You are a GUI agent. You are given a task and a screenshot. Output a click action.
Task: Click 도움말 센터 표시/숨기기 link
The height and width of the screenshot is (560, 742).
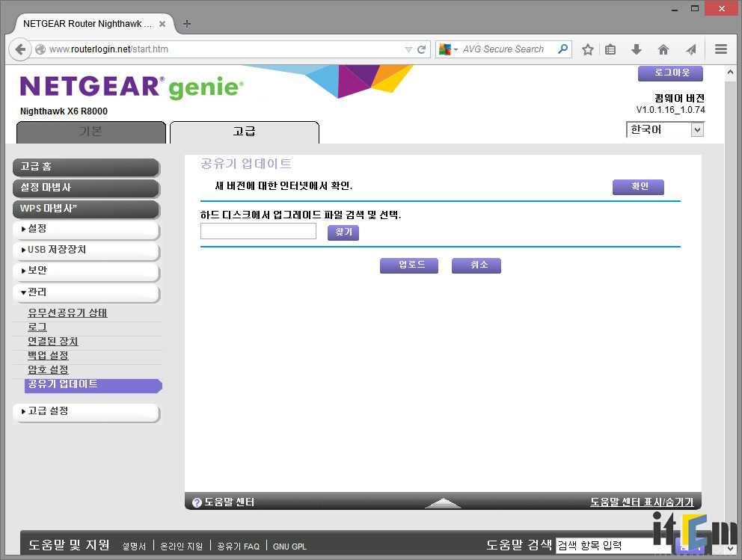643,502
